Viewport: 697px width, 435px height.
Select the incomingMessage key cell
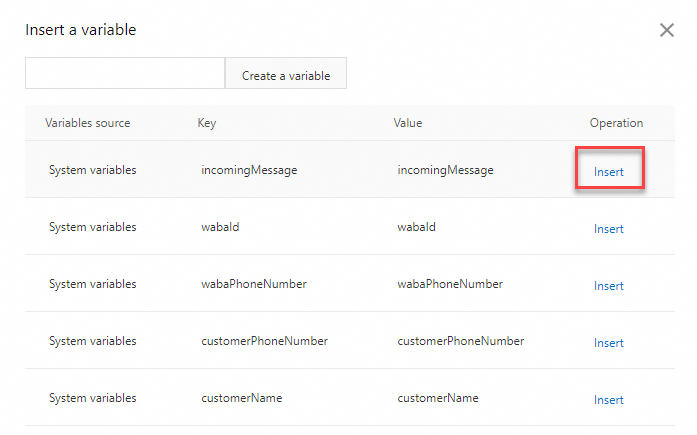[x=249, y=170]
